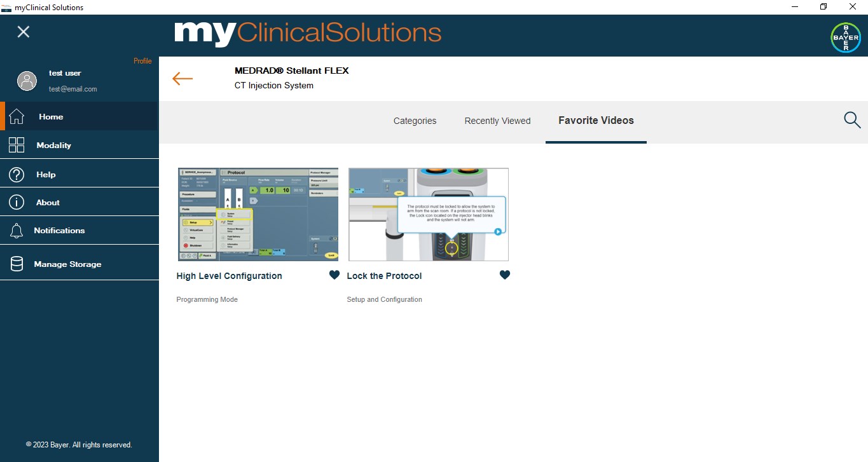Viewport: 868px width, 462px height.
Task: Open the Lock the Protocol video thumbnail
Action: click(429, 214)
